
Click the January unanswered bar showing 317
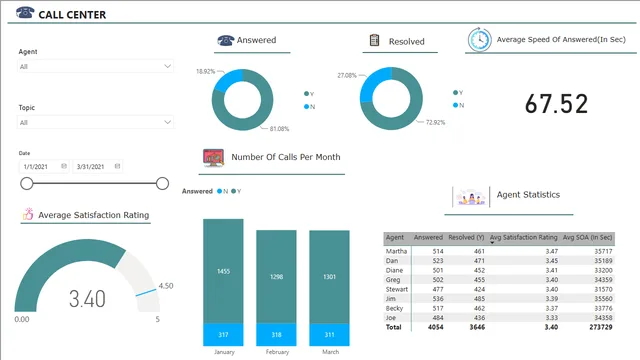click(223, 335)
